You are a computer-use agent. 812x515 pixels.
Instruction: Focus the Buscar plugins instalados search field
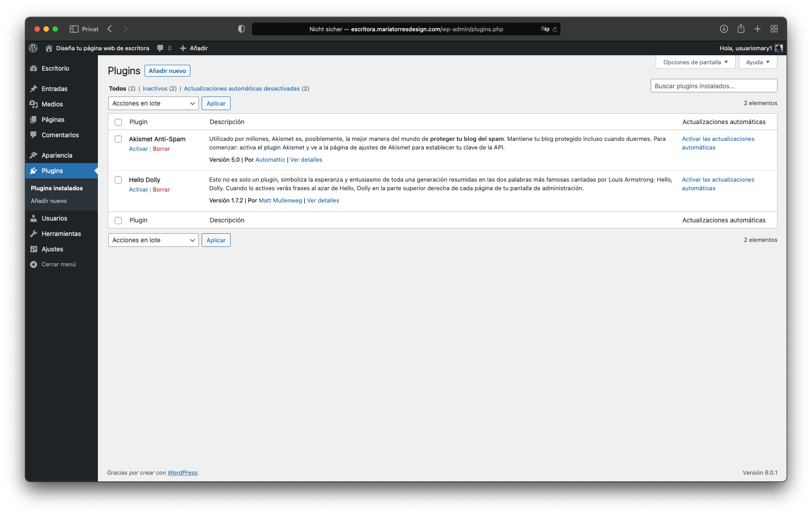(714, 86)
